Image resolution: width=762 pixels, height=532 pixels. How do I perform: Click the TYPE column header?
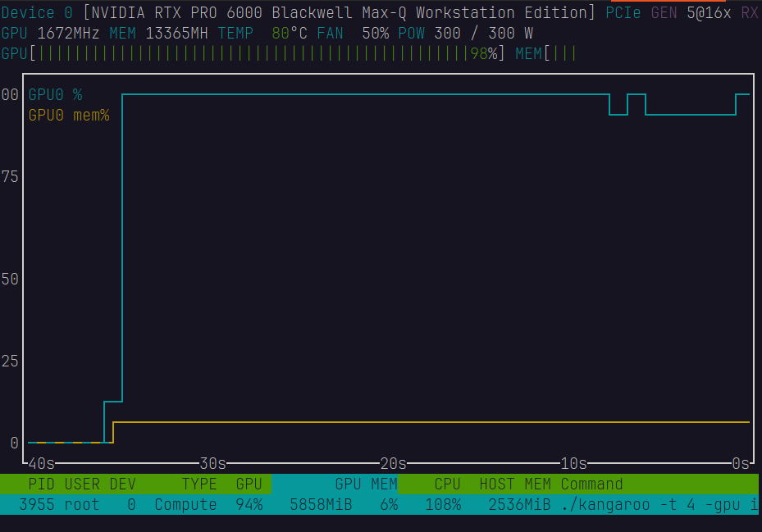tap(199, 484)
